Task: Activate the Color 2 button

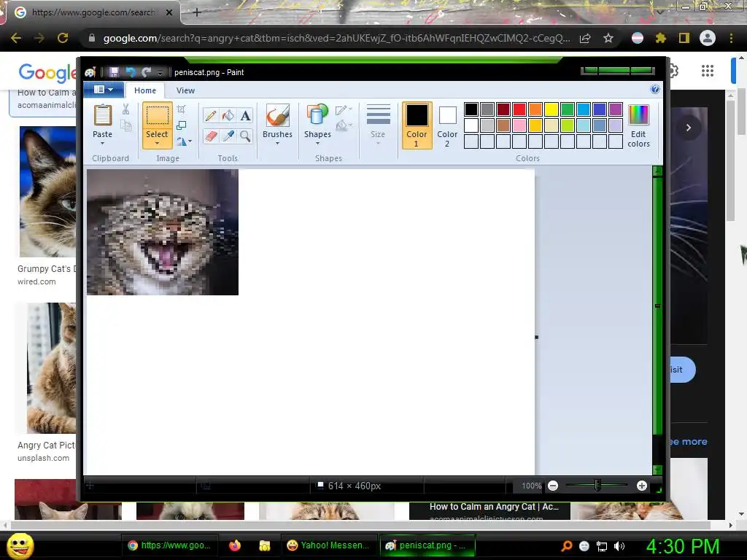Action: (x=447, y=125)
